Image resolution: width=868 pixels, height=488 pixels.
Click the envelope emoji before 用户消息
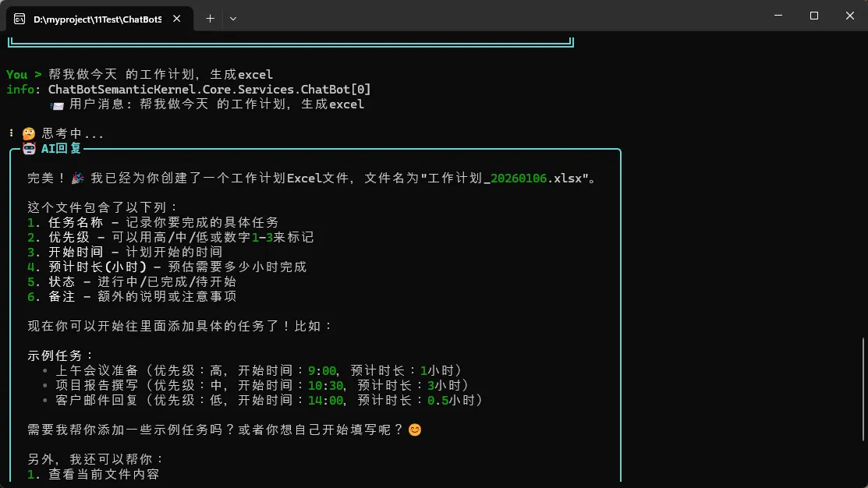56,104
